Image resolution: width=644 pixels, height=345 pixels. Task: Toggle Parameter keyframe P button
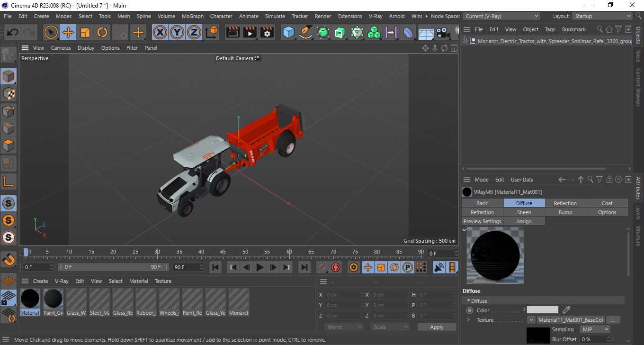coord(407,267)
